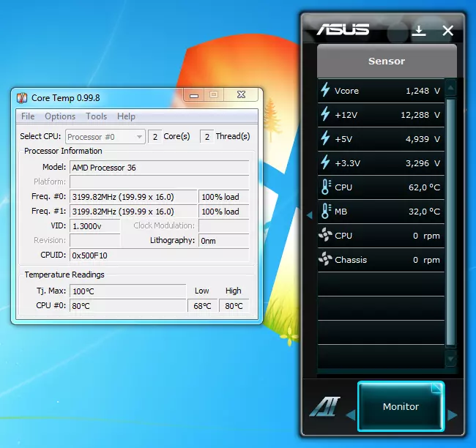Click the Vcore value 1,248 V
The width and height of the screenshot is (476, 448).
(423, 91)
